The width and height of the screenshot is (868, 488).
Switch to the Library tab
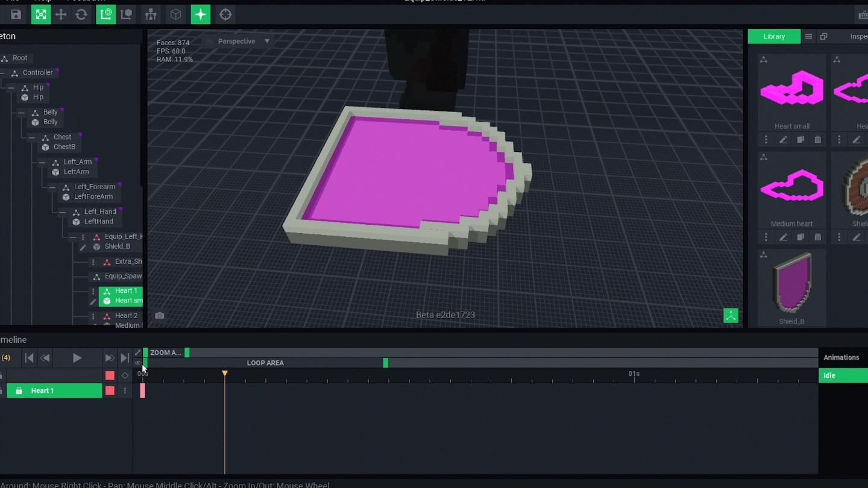click(774, 37)
